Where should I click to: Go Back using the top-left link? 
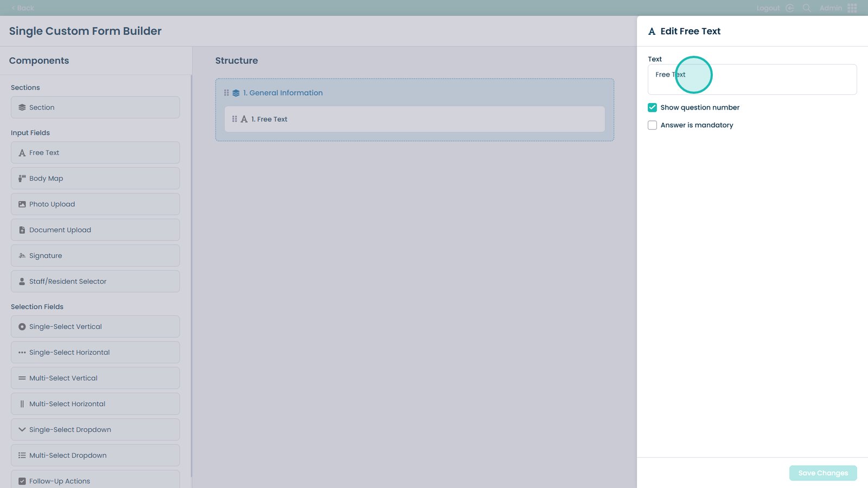pyautogui.click(x=23, y=8)
